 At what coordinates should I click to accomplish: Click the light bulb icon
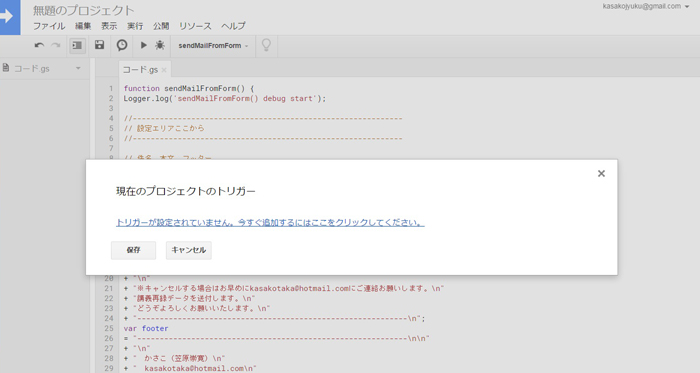click(x=266, y=45)
